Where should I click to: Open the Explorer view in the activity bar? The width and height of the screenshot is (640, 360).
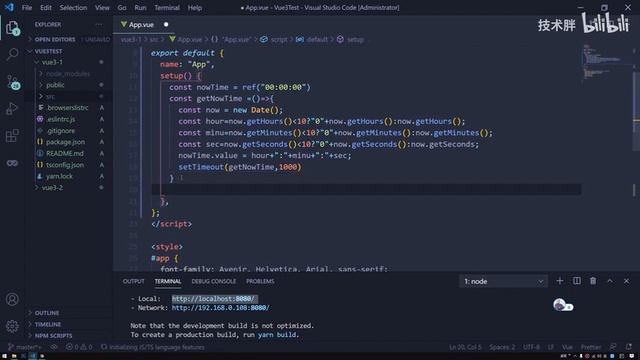coord(13,29)
